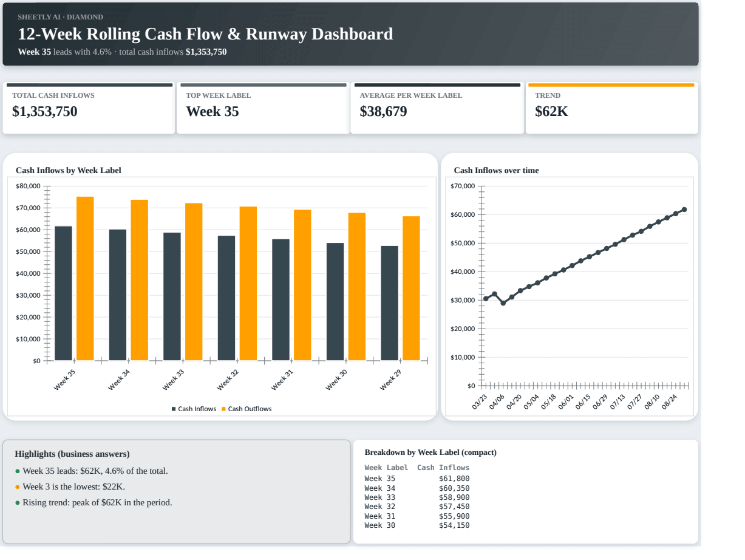Click the Week 35 x-axis label

click(64, 380)
